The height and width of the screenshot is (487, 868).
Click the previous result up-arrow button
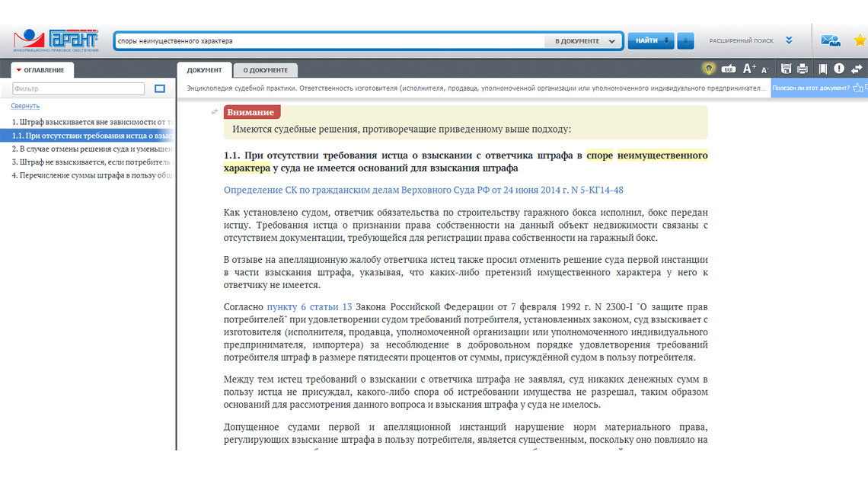coord(685,40)
